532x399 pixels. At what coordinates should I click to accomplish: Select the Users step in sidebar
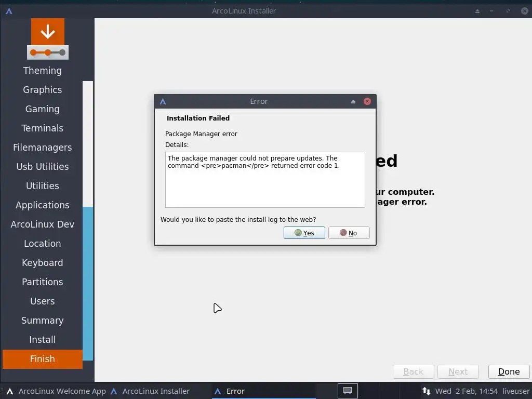point(43,301)
